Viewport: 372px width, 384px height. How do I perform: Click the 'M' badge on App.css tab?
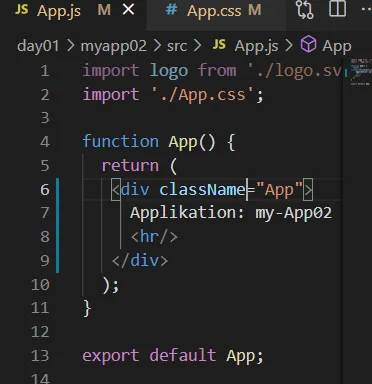coord(255,10)
